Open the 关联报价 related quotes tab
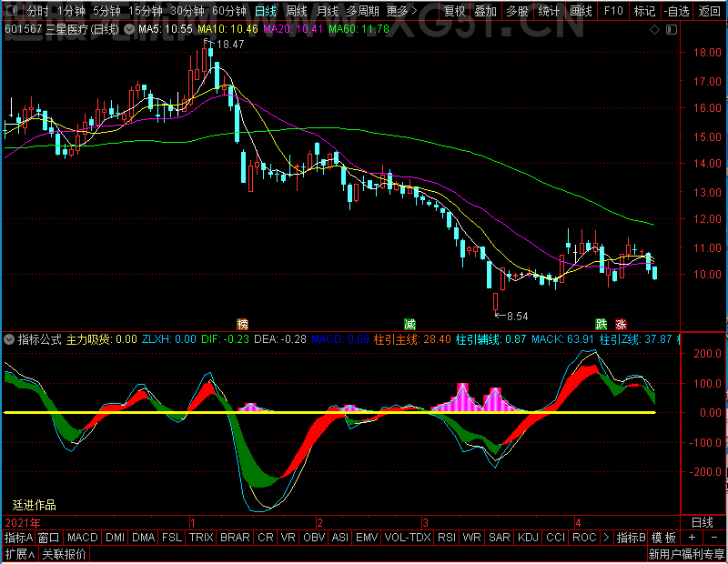This screenshot has width=728, height=564. click(x=64, y=554)
